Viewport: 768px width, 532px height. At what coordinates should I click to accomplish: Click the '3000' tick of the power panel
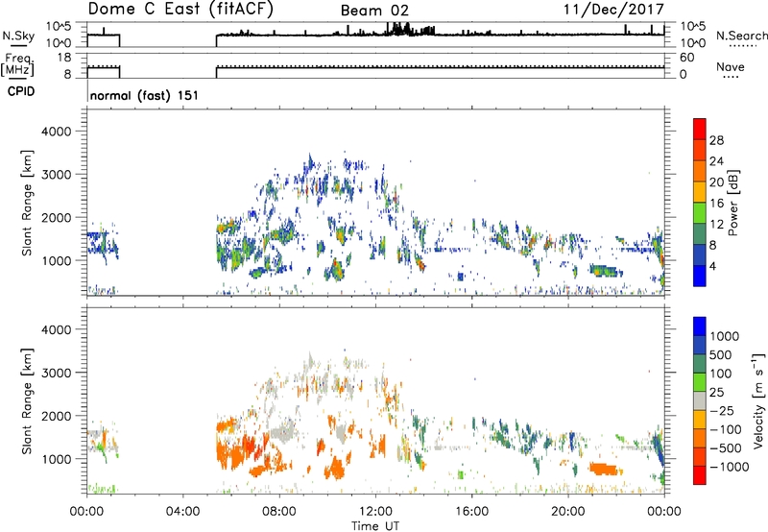click(57, 175)
